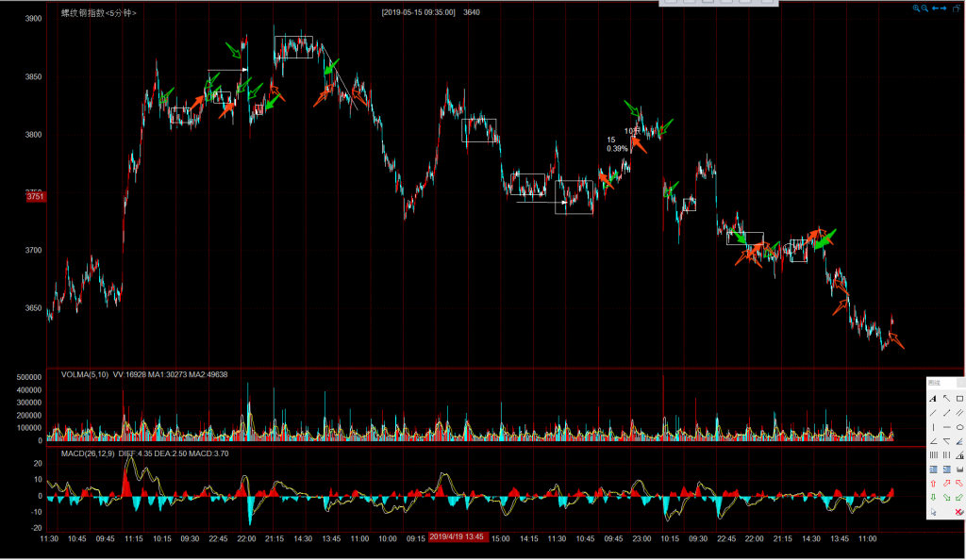
Task: Click the 2019/4/19 13:45 time marker
Action: click(x=458, y=536)
